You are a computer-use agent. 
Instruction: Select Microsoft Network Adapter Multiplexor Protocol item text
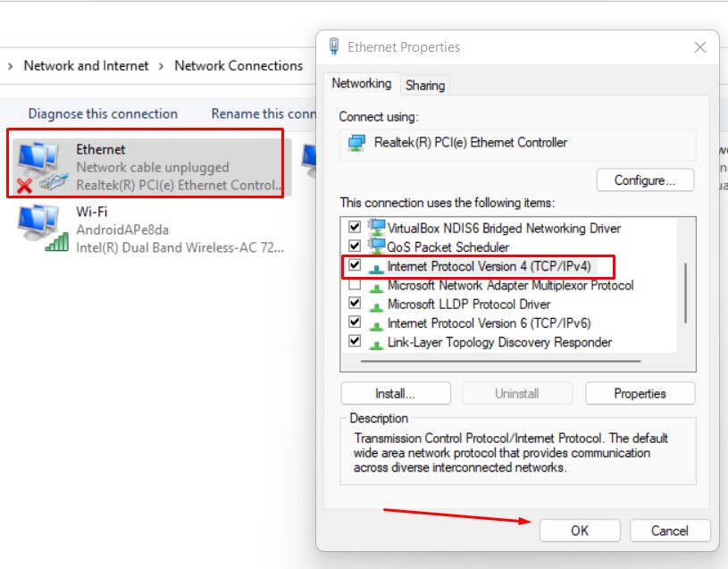(510, 285)
